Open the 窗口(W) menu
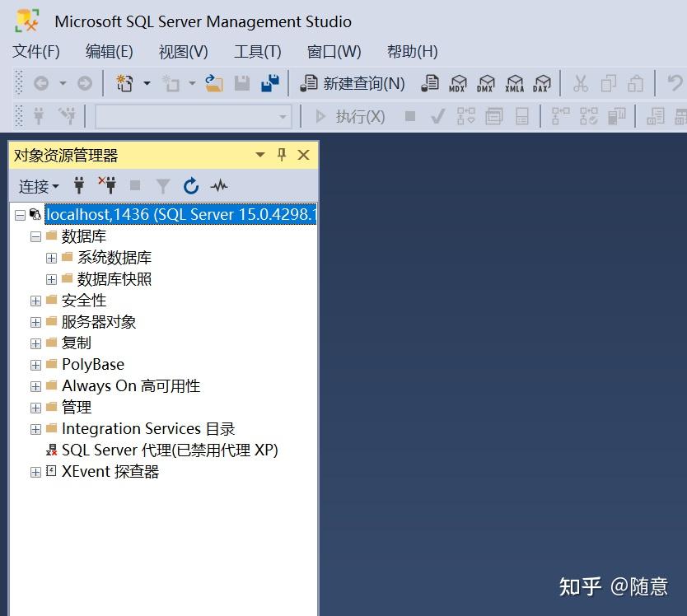Screen dimensions: 687x616 (334, 52)
